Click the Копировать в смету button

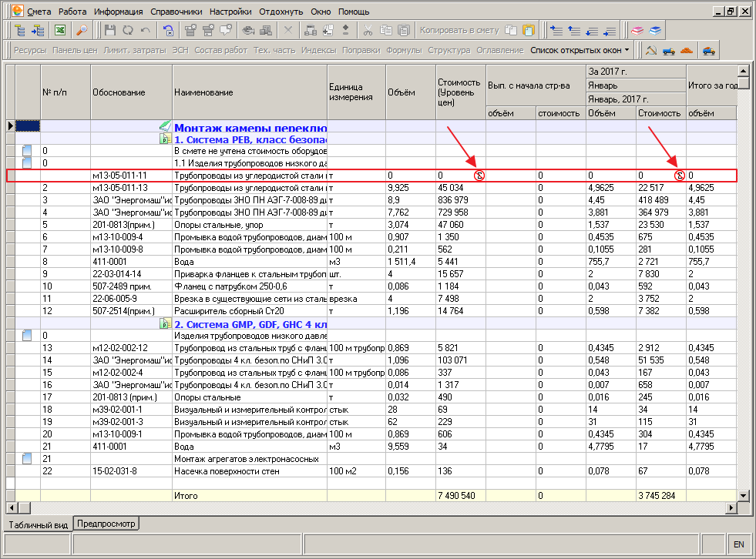(x=459, y=30)
